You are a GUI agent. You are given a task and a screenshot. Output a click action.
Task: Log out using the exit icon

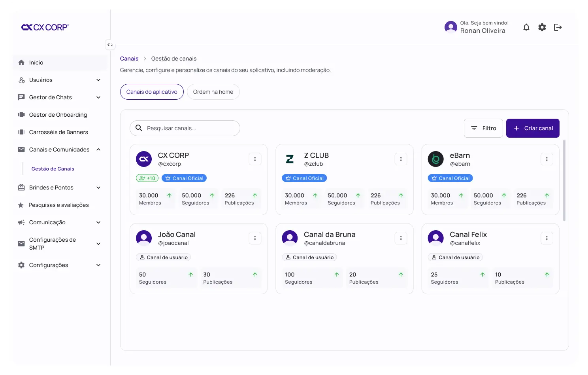pyautogui.click(x=558, y=27)
